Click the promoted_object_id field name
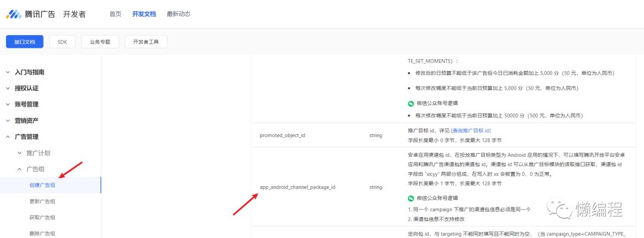The height and width of the screenshot is (238, 644). [x=283, y=135]
